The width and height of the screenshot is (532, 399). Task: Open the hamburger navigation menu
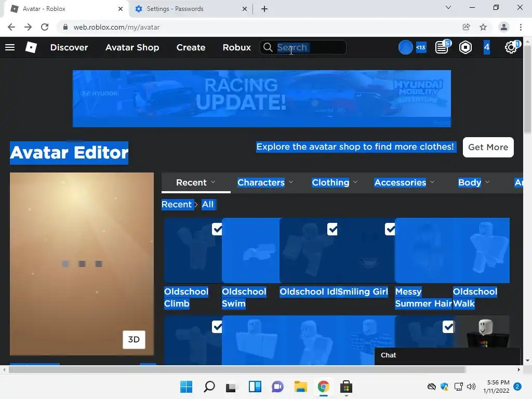pyautogui.click(x=10, y=47)
